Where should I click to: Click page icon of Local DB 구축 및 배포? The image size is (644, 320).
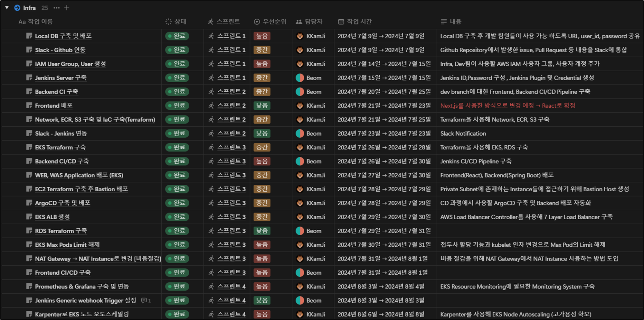[x=29, y=36]
